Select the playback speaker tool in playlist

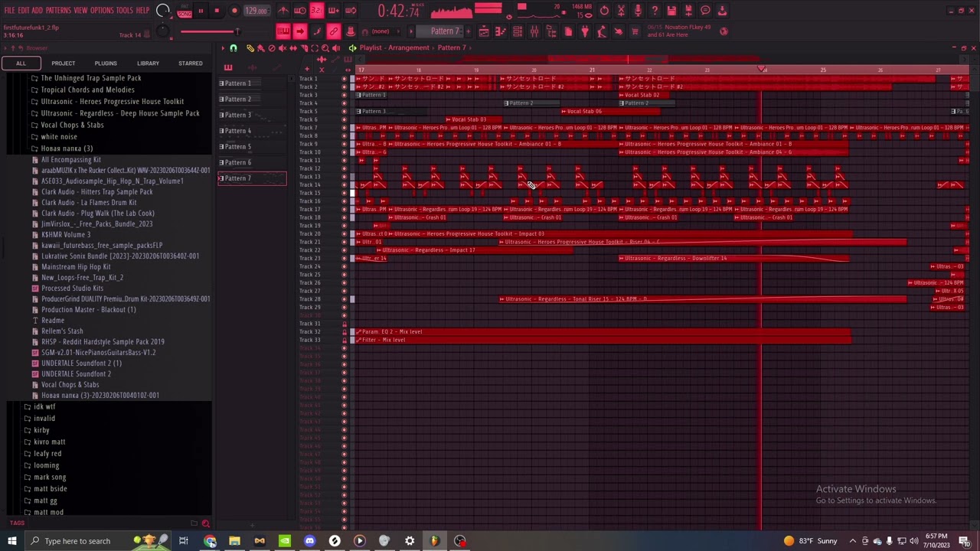pos(336,48)
